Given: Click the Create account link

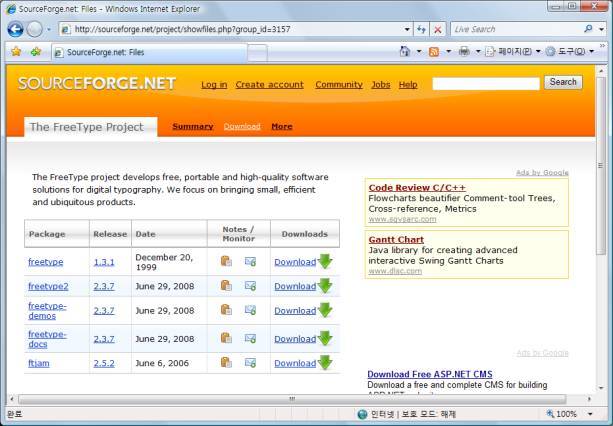Looking at the screenshot, I should (269, 85).
